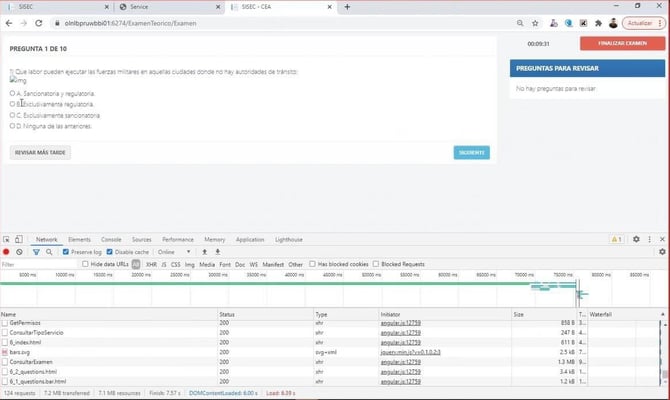670x400 pixels.
Task: Click the FINALIZAR EXAMEN button
Action: point(617,44)
